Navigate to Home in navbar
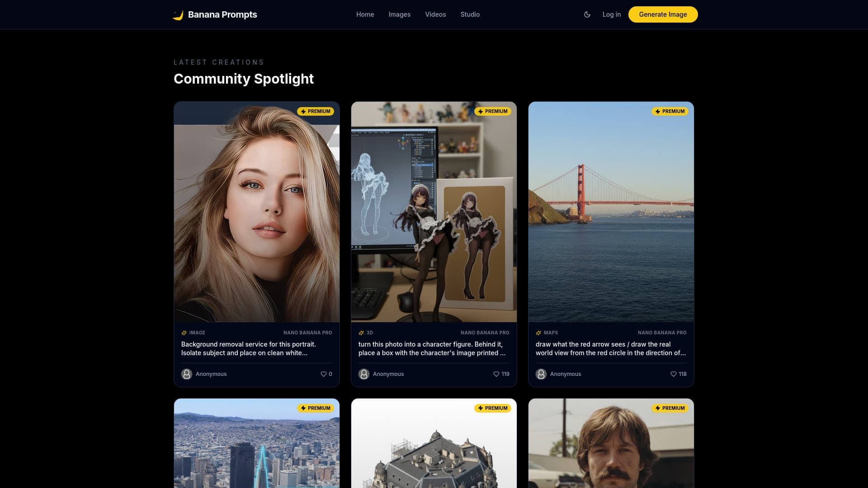Viewport: 868px width, 488px height. coord(365,14)
